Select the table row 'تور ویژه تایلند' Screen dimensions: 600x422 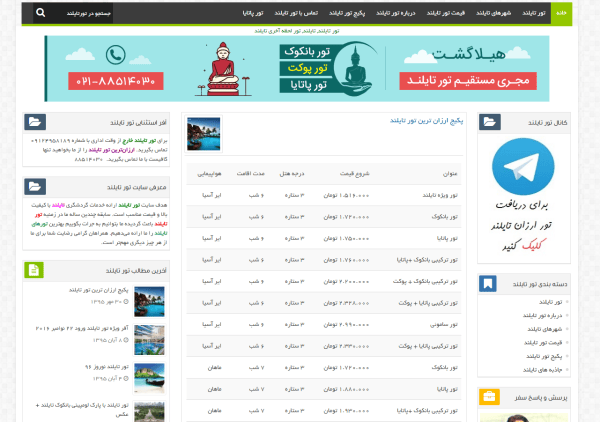pos(324,195)
